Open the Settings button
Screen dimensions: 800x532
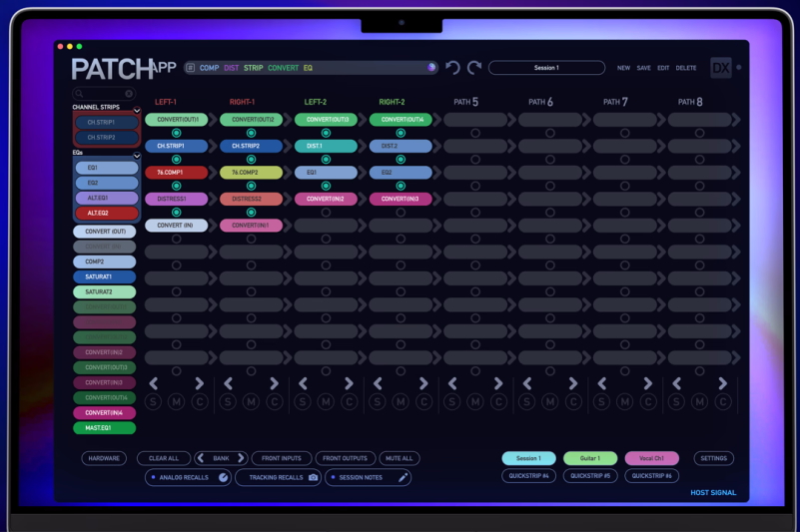coord(713,458)
